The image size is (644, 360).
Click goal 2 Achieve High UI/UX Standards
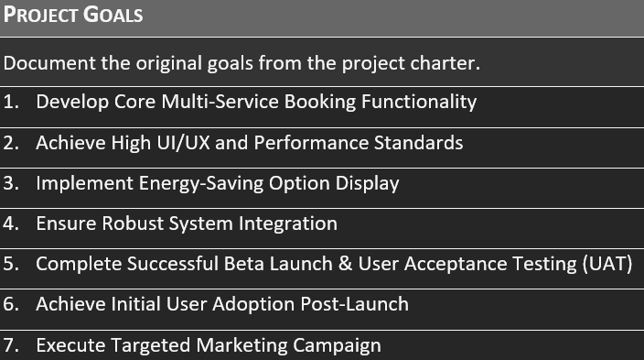(250, 143)
